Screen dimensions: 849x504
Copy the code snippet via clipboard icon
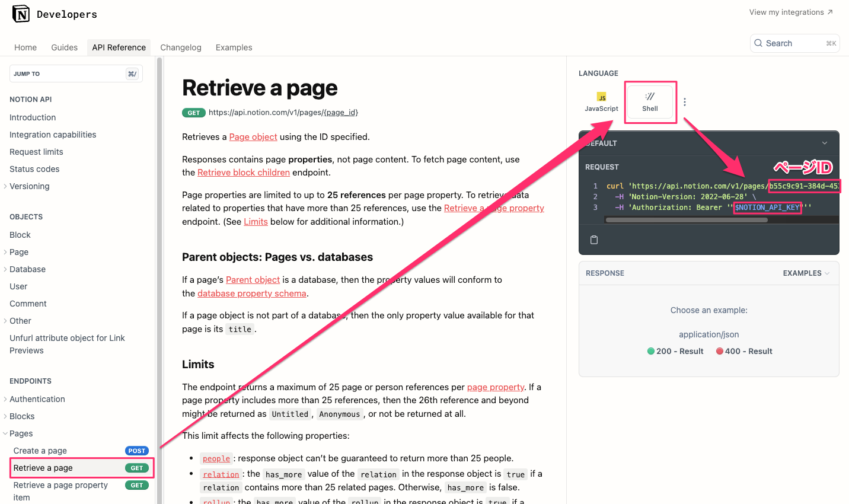click(x=595, y=239)
